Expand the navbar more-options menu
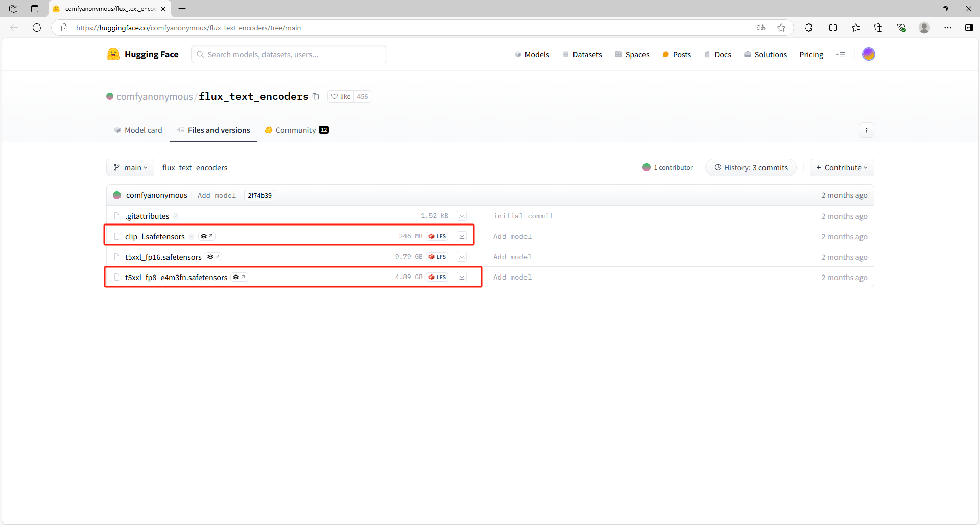 point(841,54)
